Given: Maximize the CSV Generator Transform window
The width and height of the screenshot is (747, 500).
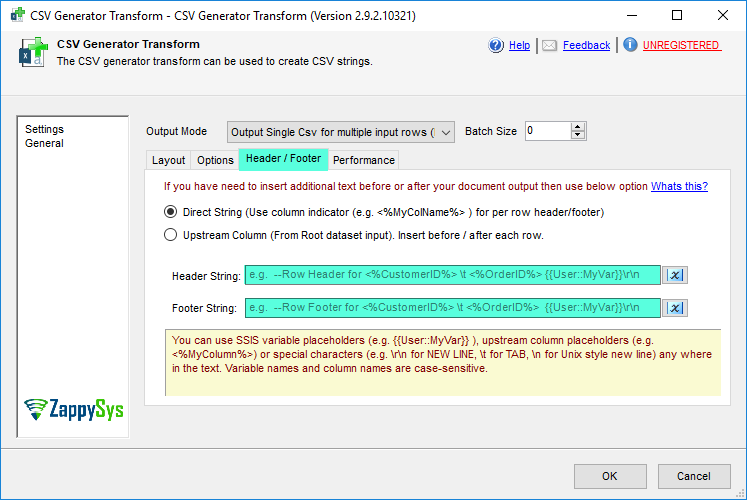Looking at the screenshot, I should click(676, 16).
